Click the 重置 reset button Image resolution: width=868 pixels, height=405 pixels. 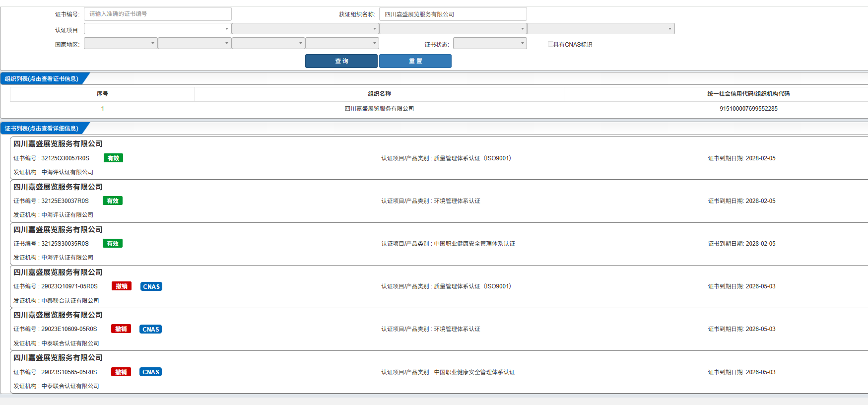click(x=415, y=61)
